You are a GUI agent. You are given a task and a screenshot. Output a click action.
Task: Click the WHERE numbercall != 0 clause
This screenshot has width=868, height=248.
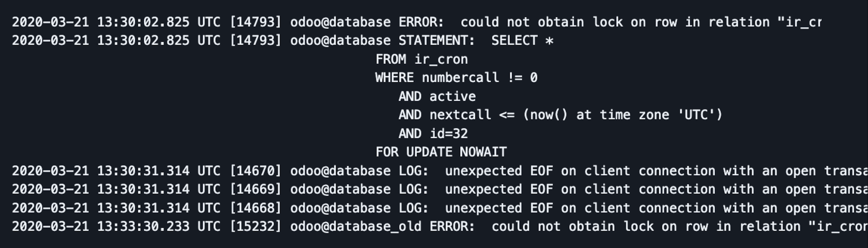(456, 78)
